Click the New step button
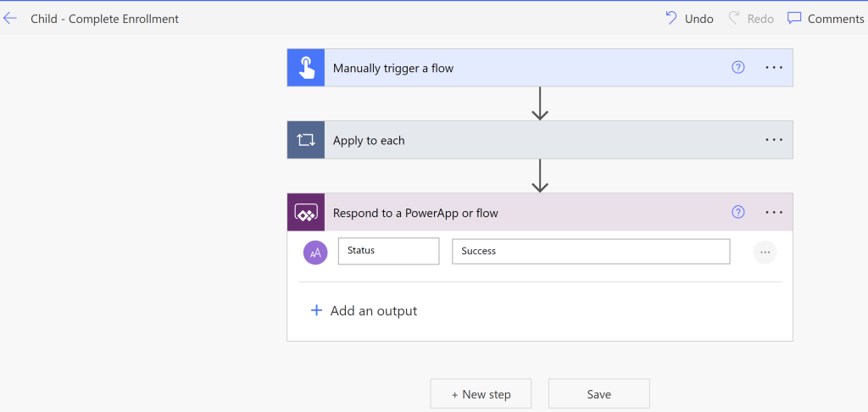868x412 pixels. 481,394
